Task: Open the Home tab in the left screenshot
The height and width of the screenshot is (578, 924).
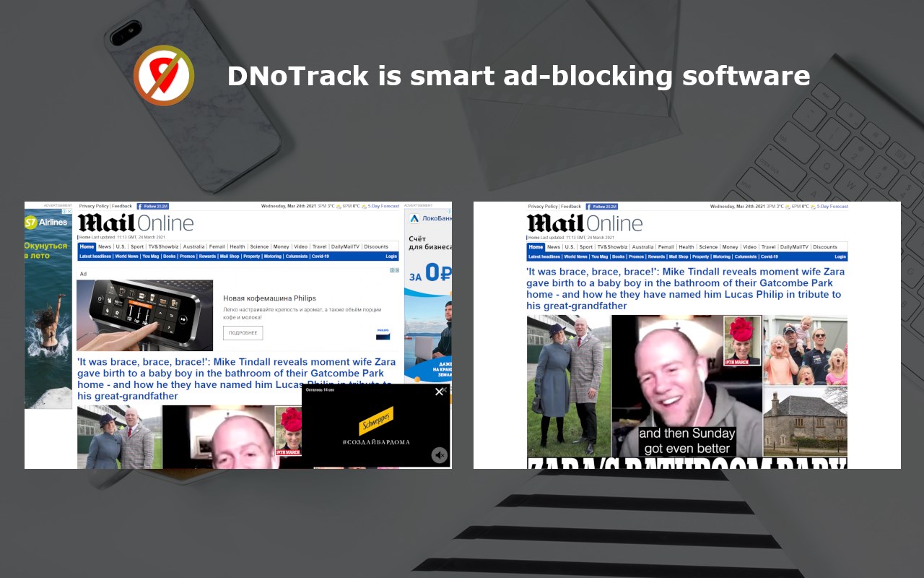Action: (87, 246)
